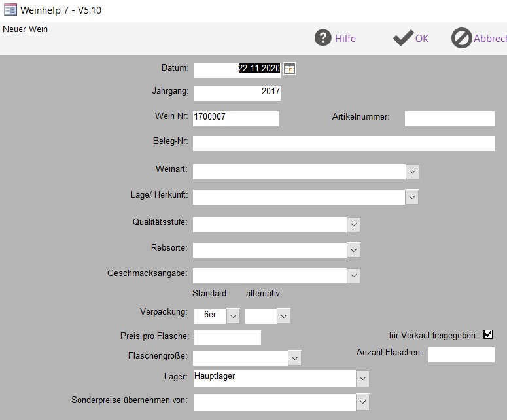
Task: Expand the Geschmacksangabe dropdown
Action: [x=353, y=275]
